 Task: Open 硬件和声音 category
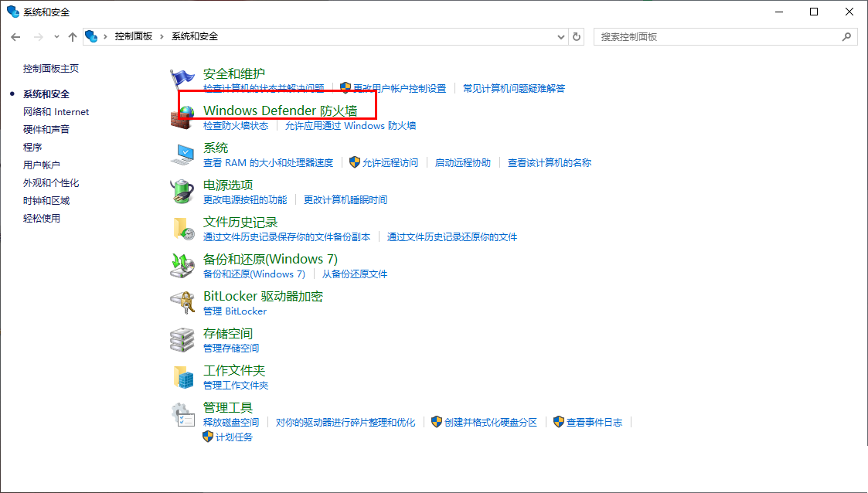tap(46, 130)
